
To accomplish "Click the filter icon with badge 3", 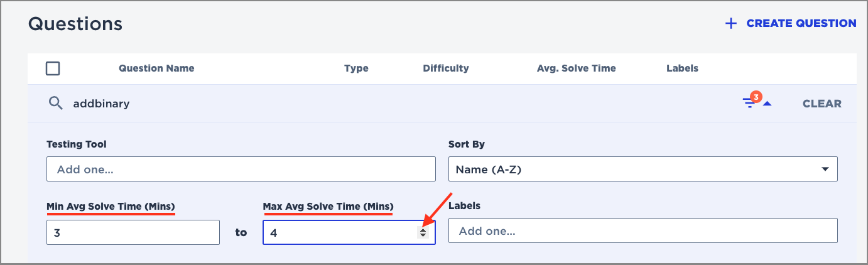I will coord(750,102).
